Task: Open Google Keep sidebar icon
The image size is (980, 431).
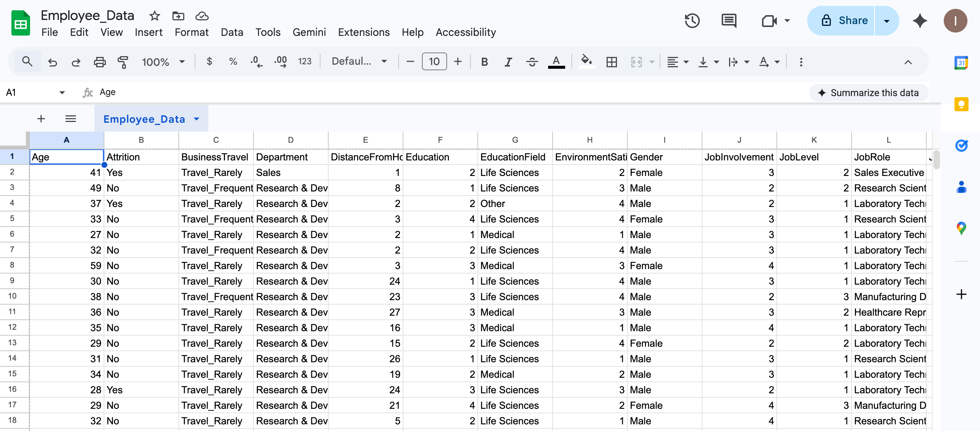Action: 961,104
